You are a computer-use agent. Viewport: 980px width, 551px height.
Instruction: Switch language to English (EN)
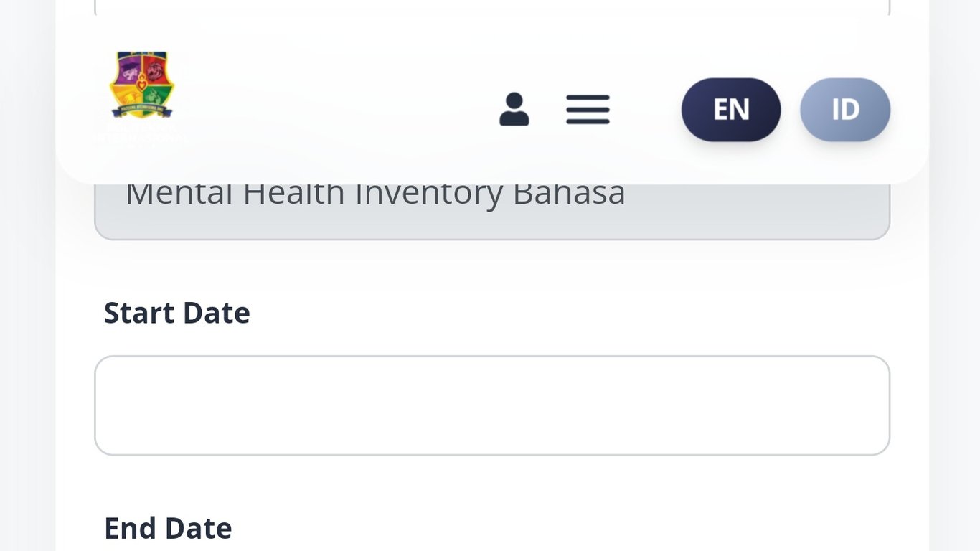730,110
